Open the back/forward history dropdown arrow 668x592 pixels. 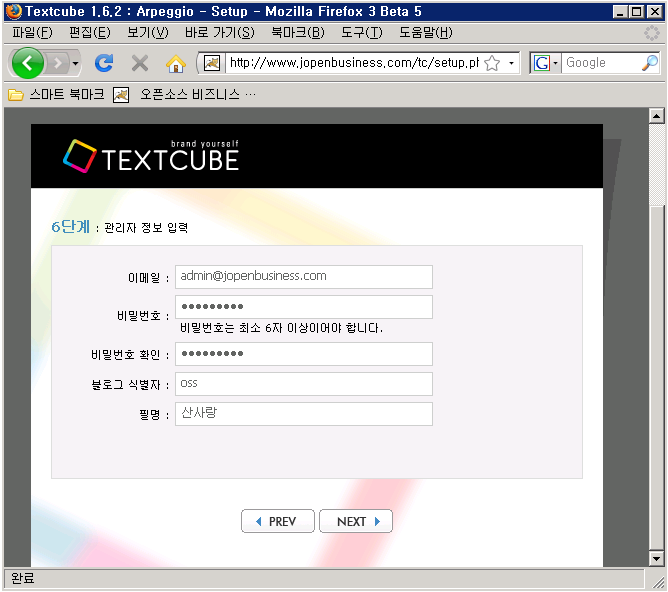(75, 63)
